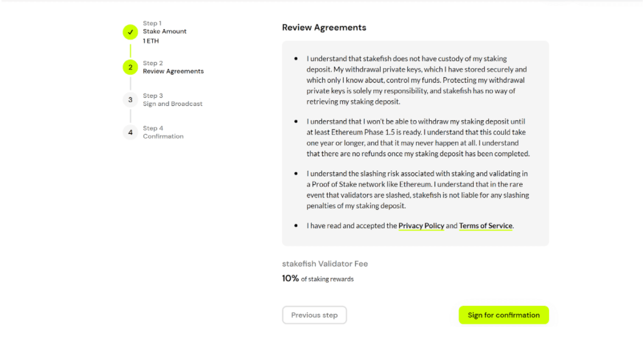This screenshot has width=644, height=346.
Task: Click the Sign for confirmation button
Action: [503, 315]
